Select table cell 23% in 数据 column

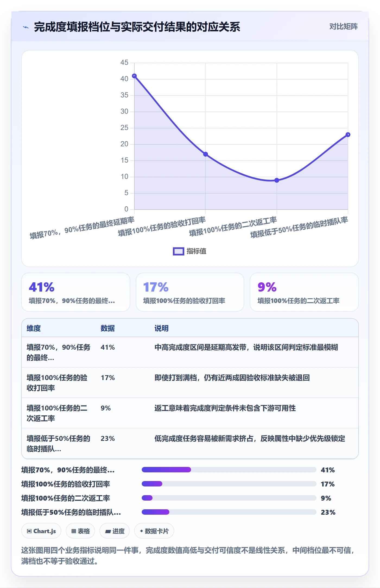point(108,438)
